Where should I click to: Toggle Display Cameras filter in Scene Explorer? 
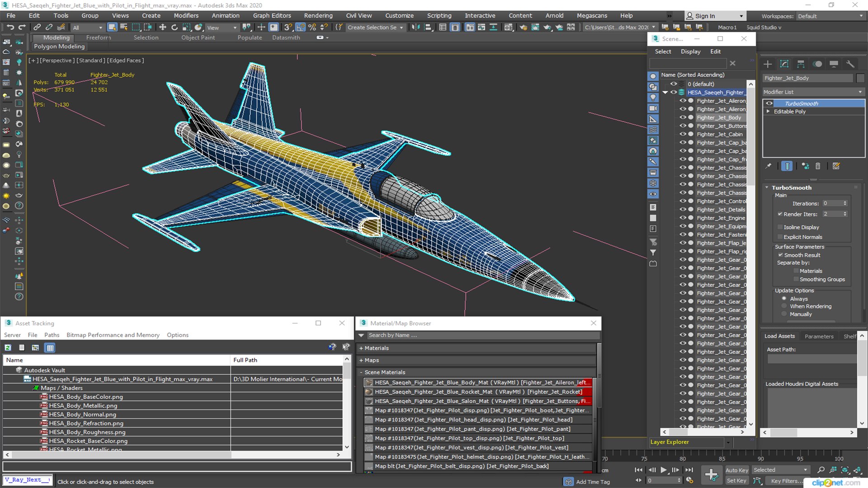[653, 108]
